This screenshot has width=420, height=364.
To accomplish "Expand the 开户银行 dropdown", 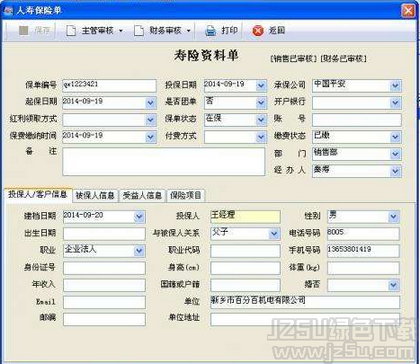I will click(x=395, y=103).
